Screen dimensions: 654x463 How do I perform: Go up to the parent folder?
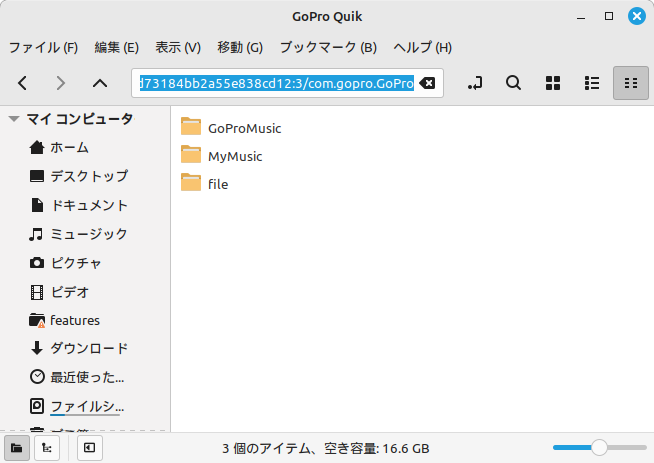pos(100,83)
